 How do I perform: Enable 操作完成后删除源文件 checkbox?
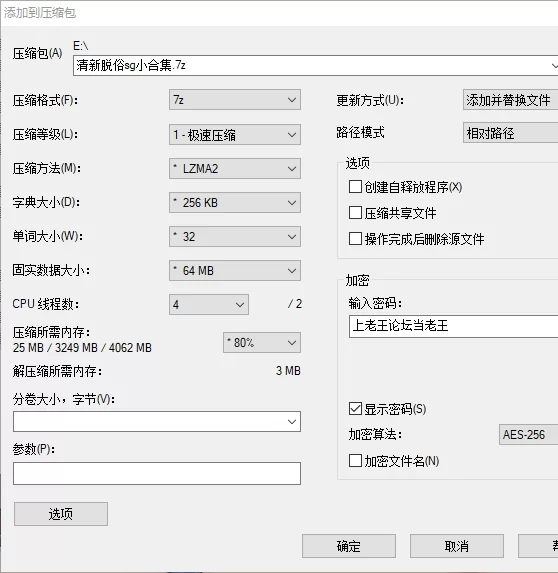(x=355, y=239)
